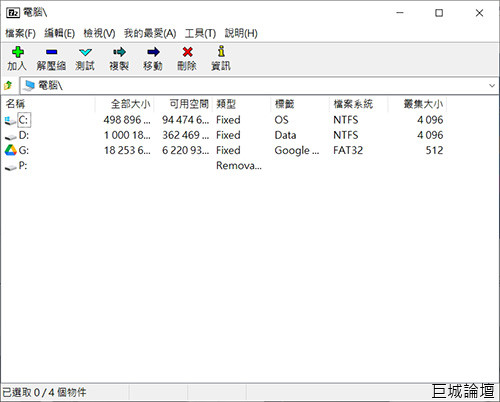Sort by Cluster Size (叢集大小) column header
This screenshot has height=402, width=500.
(x=417, y=104)
